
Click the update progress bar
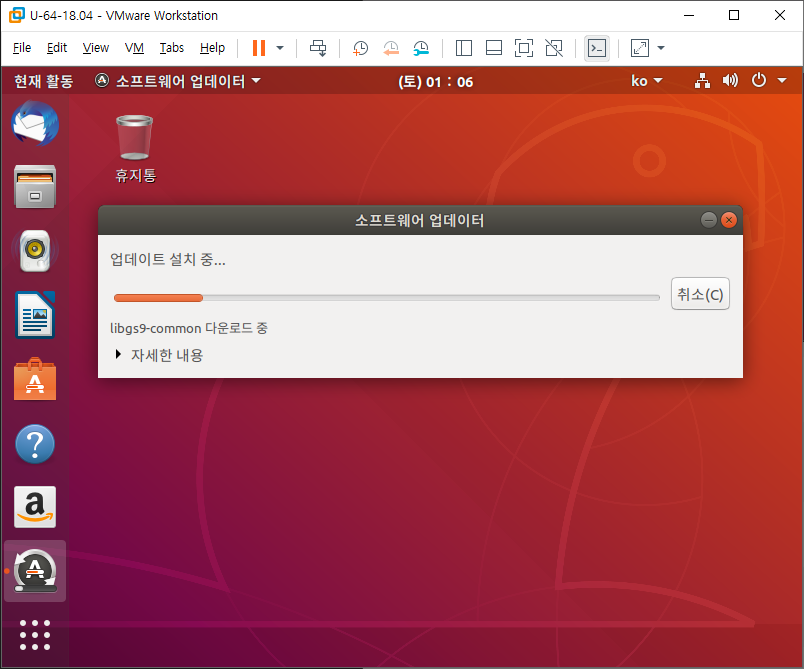pos(387,298)
